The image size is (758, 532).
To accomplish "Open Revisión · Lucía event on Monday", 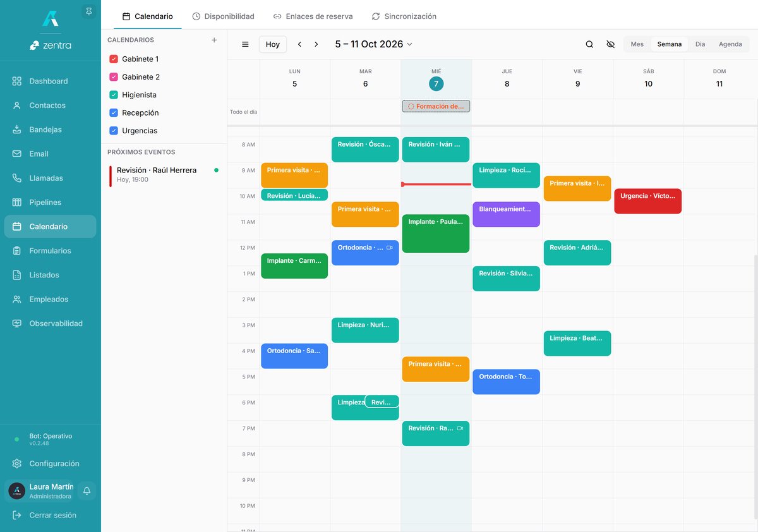I will (294, 195).
